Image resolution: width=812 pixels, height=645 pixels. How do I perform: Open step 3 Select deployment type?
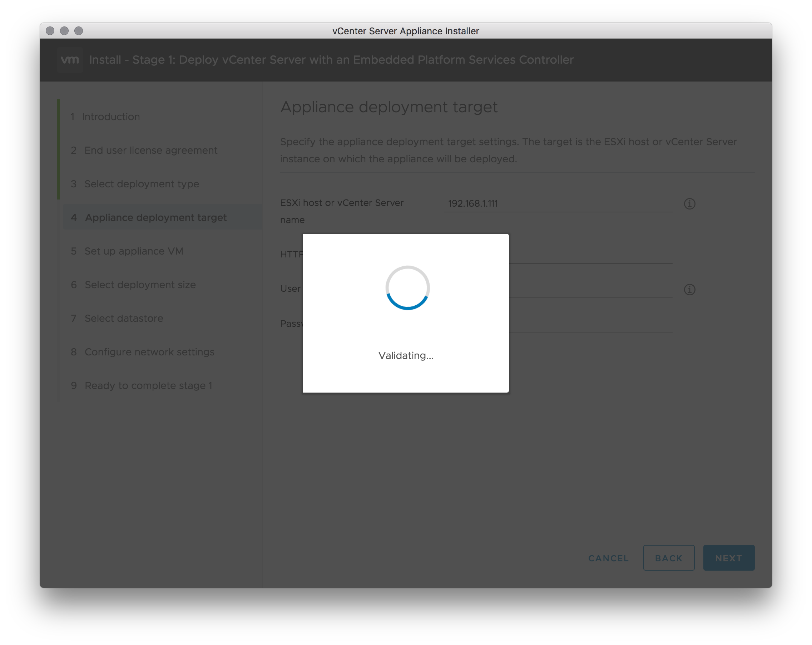coord(135,184)
